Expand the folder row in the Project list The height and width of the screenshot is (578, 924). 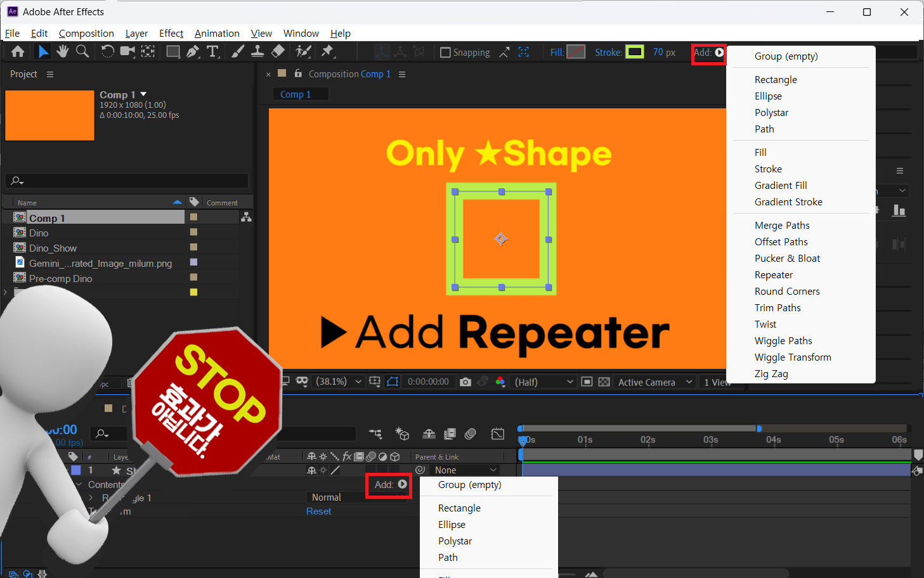[x=6, y=292]
